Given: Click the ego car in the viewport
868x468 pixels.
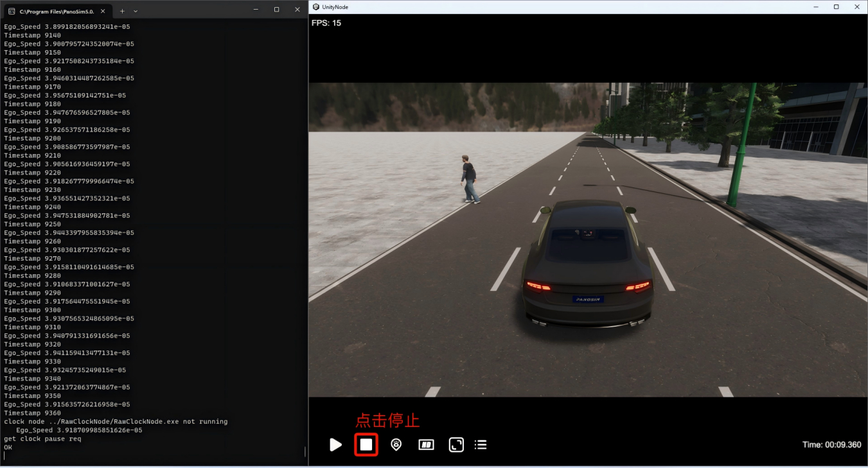Looking at the screenshot, I should click(587, 263).
